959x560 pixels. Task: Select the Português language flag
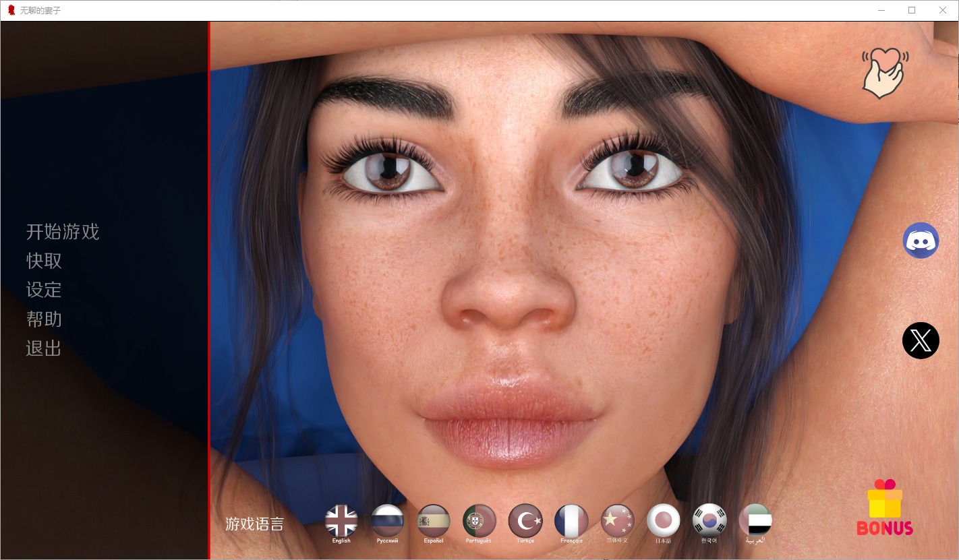[479, 521]
